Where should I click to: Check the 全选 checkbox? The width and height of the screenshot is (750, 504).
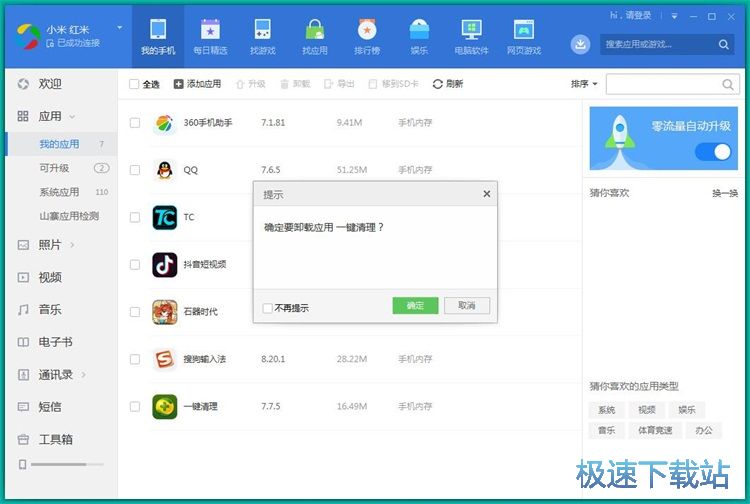coord(134,84)
